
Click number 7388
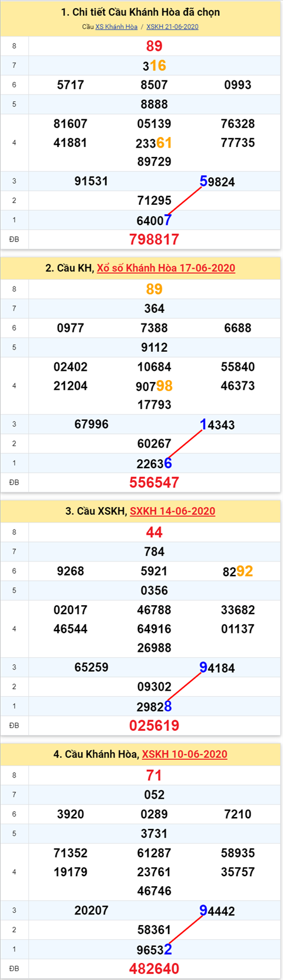[154, 328]
